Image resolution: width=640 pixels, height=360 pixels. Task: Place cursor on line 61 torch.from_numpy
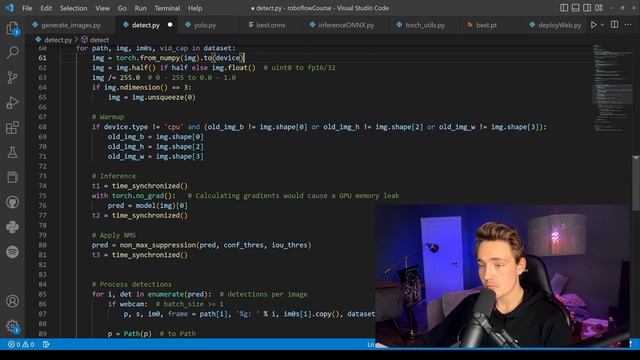pos(148,58)
